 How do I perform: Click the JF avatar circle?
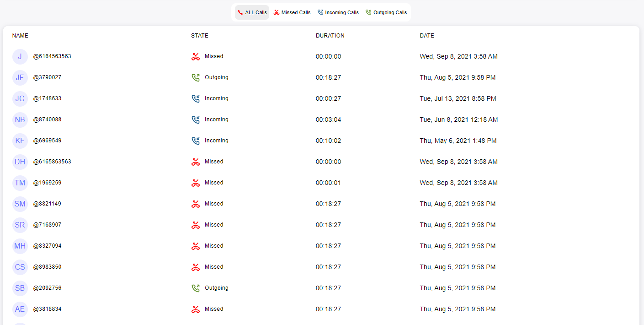[20, 77]
